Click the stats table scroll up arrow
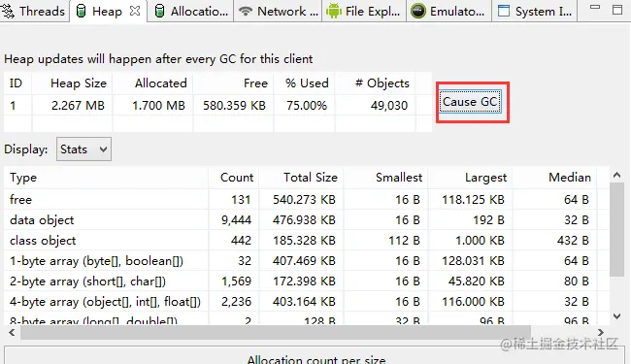The height and width of the screenshot is (364, 631). [616, 175]
